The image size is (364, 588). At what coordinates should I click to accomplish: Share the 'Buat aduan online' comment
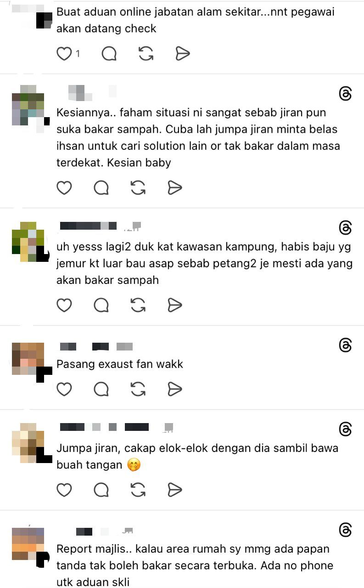[x=183, y=54]
